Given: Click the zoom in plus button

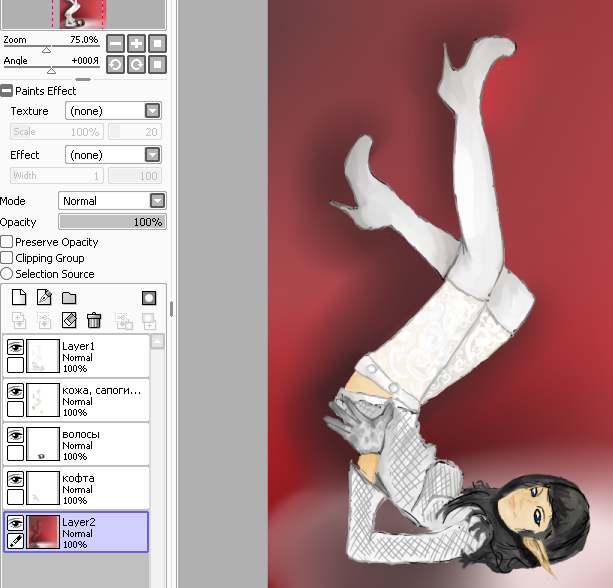Looking at the screenshot, I should click(x=136, y=43).
